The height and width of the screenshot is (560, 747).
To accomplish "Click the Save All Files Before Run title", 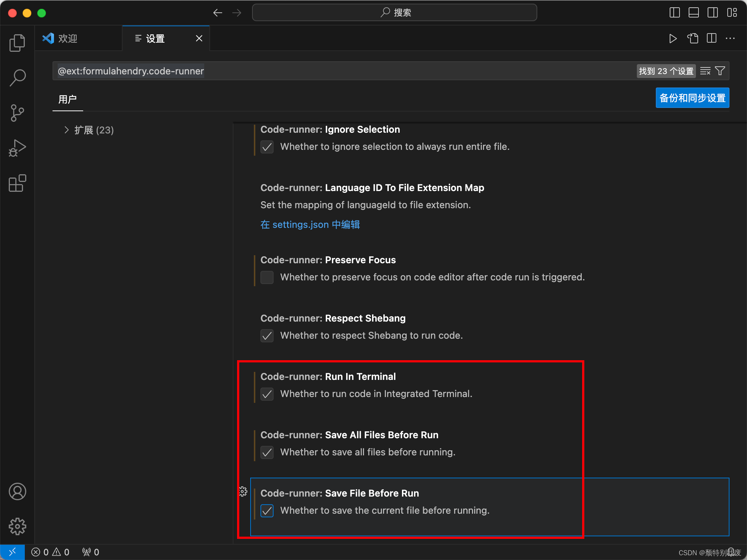I will pyautogui.click(x=349, y=435).
